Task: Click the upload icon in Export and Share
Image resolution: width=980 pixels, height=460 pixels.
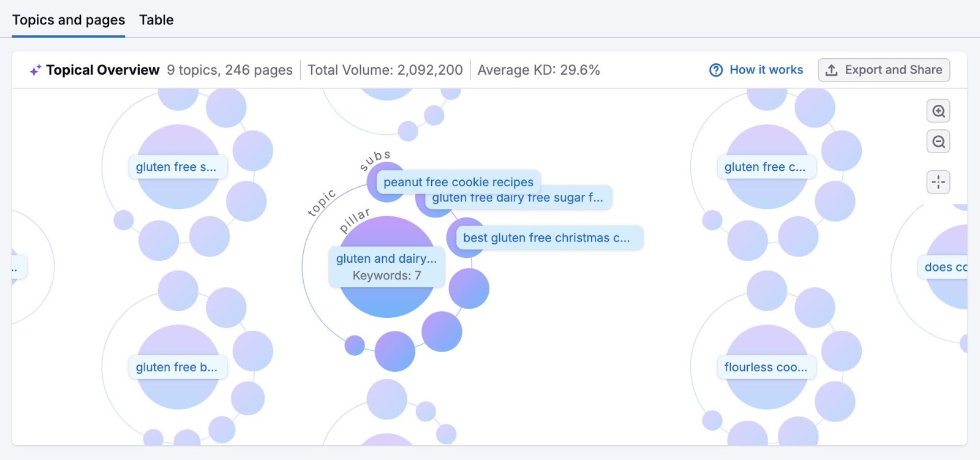Action: click(x=831, y=70)
